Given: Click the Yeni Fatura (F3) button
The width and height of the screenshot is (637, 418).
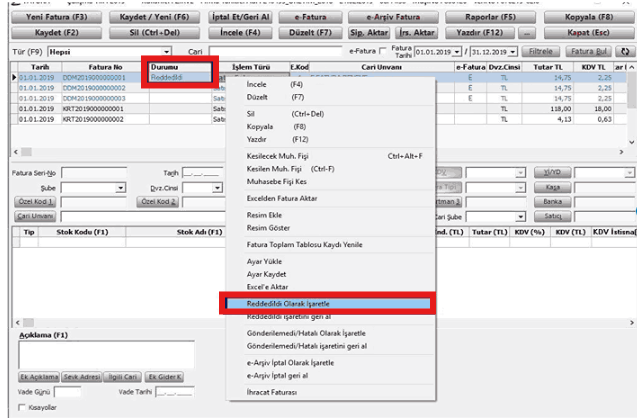Looking at the screenshot, I should [x=56, y=17].
